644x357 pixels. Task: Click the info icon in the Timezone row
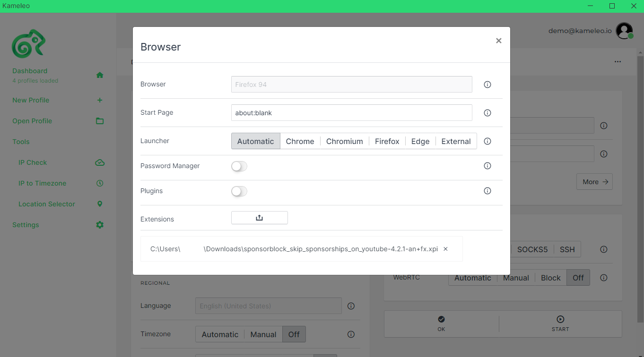click(351, 334)
